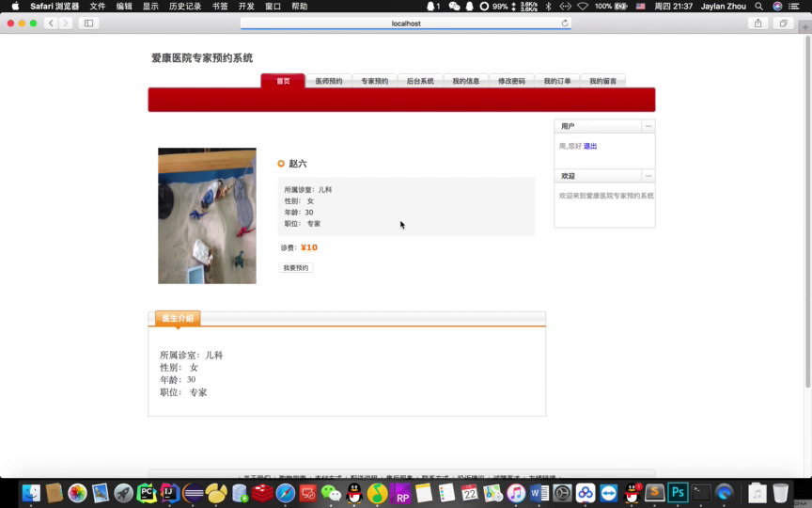The image size is (812, 508).
Task: Open the 历史记录 menu
Action: 185,7
